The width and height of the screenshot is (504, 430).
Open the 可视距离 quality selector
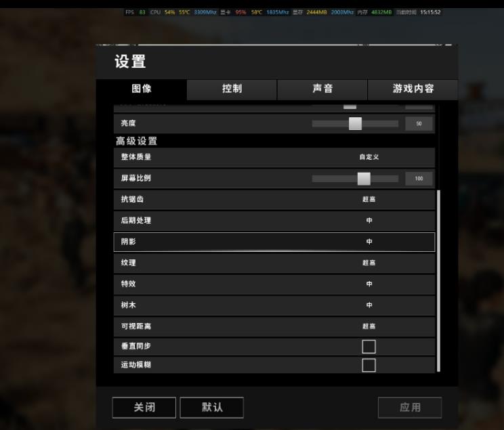click(x=274, y=326)
